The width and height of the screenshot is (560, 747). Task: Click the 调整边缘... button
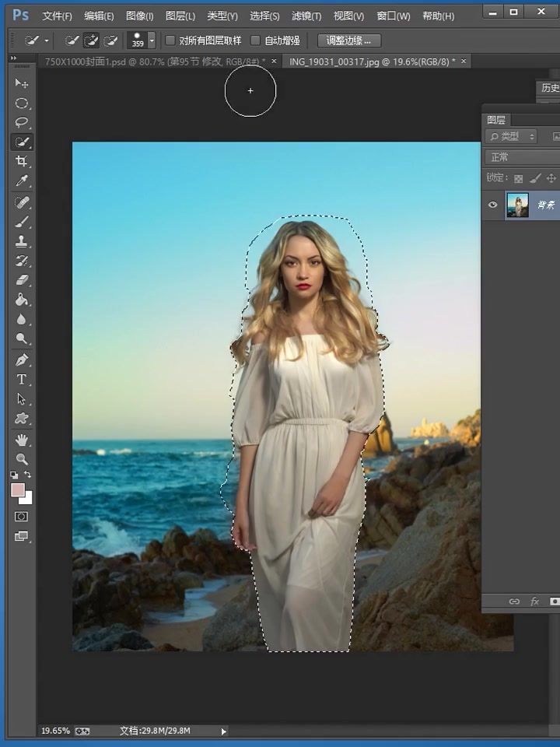[x=349, y=40]
